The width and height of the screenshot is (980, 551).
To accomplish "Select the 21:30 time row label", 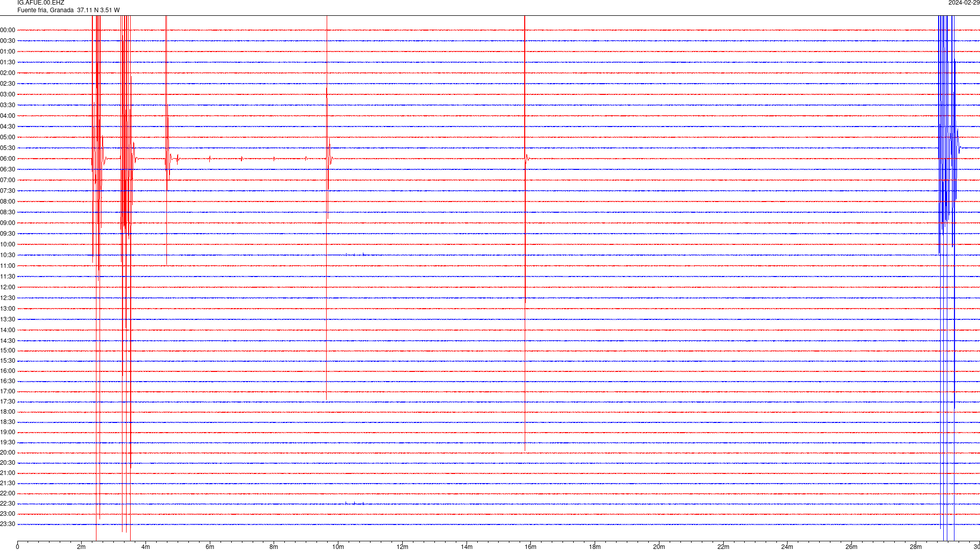I will click(x=8, y=483).
